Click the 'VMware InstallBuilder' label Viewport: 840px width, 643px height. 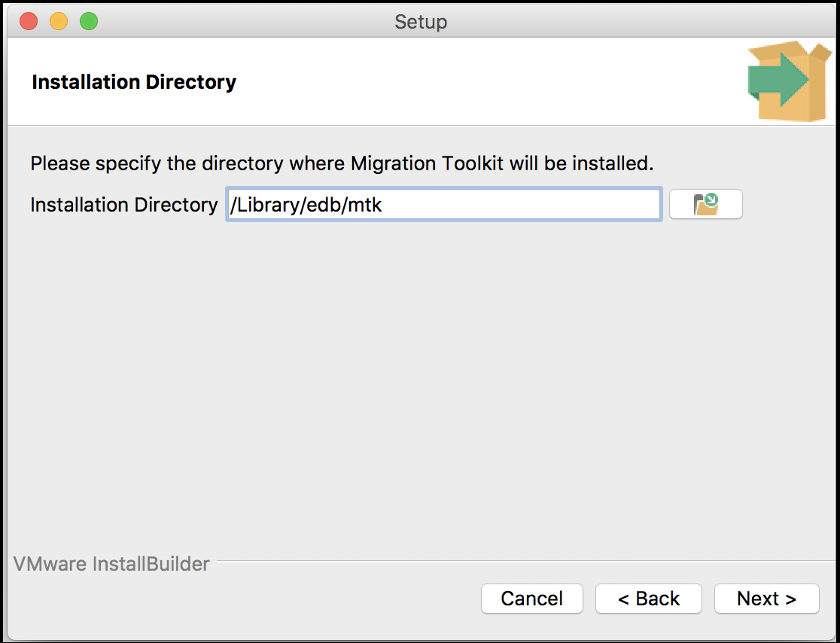pyautogui.click(x=111, y=564)
